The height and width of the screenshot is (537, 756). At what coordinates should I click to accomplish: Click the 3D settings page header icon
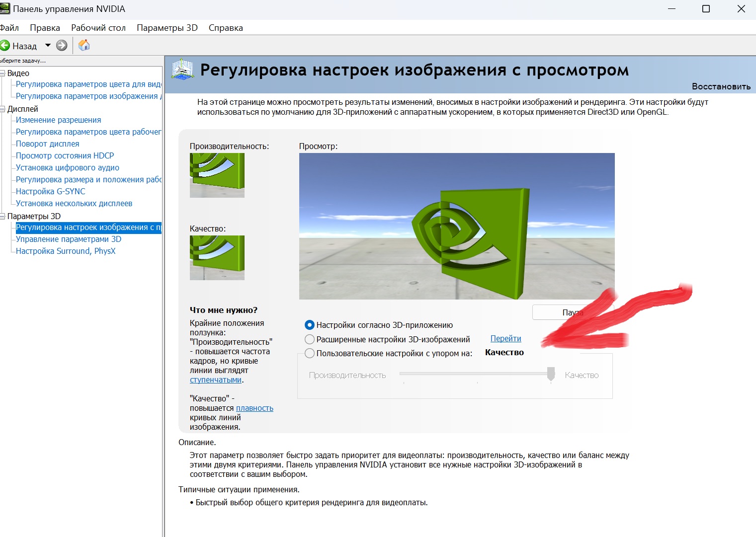click(182, 69)
